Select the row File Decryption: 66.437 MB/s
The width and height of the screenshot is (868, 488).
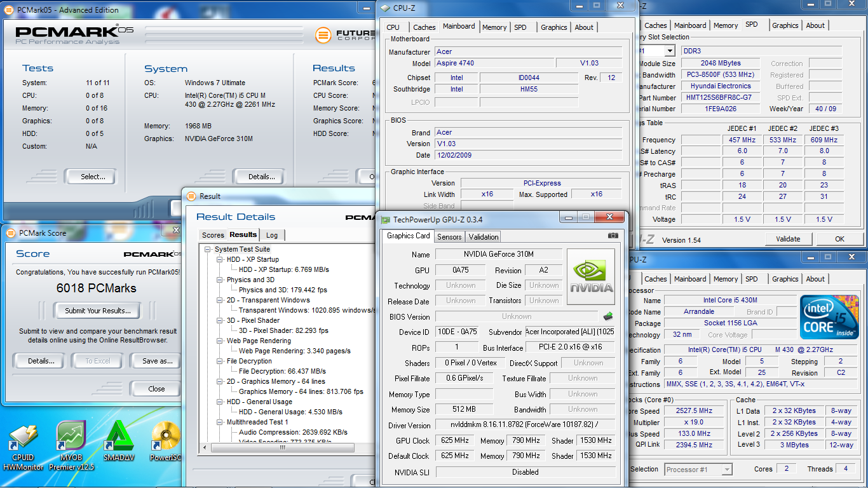pos(282,372)
